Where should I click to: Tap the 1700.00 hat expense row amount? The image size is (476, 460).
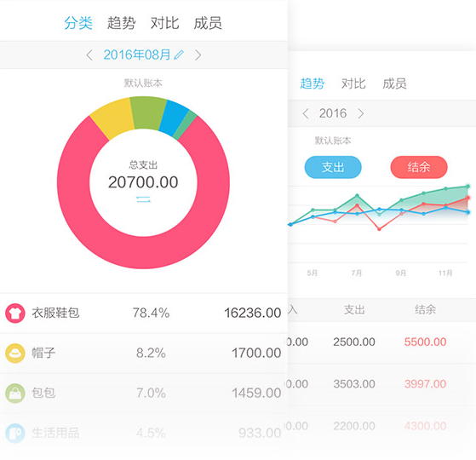[x=256, y=354]
